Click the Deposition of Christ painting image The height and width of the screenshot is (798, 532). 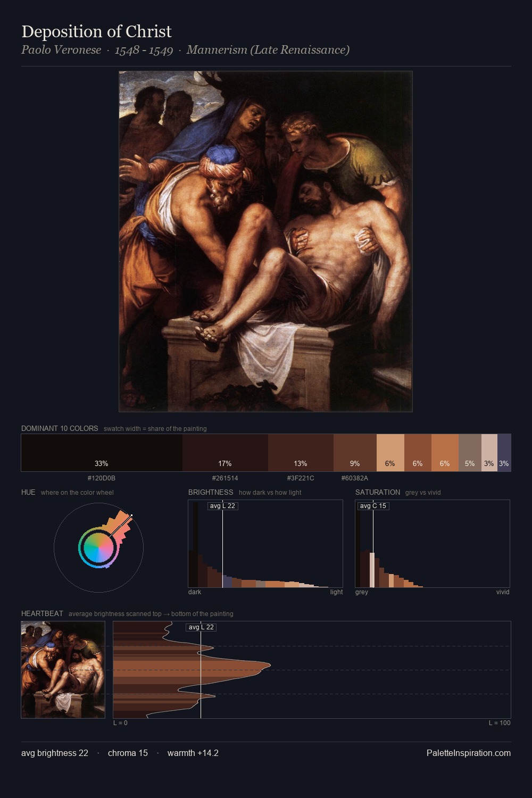pos(265,242)
